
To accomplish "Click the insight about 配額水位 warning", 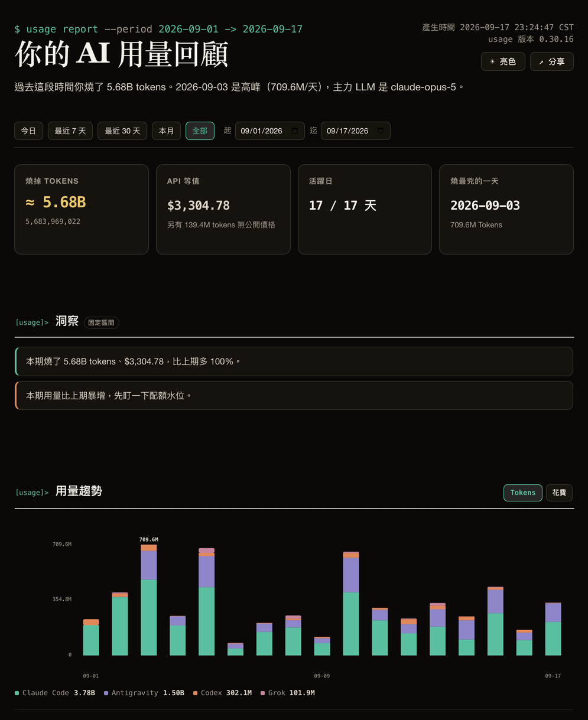I will pyautogui.click(x=294, y=396).
